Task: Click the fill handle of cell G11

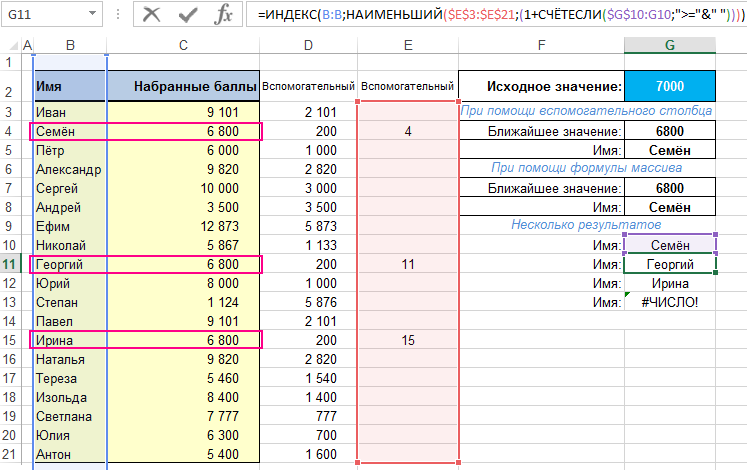Action: pos(715,272)
